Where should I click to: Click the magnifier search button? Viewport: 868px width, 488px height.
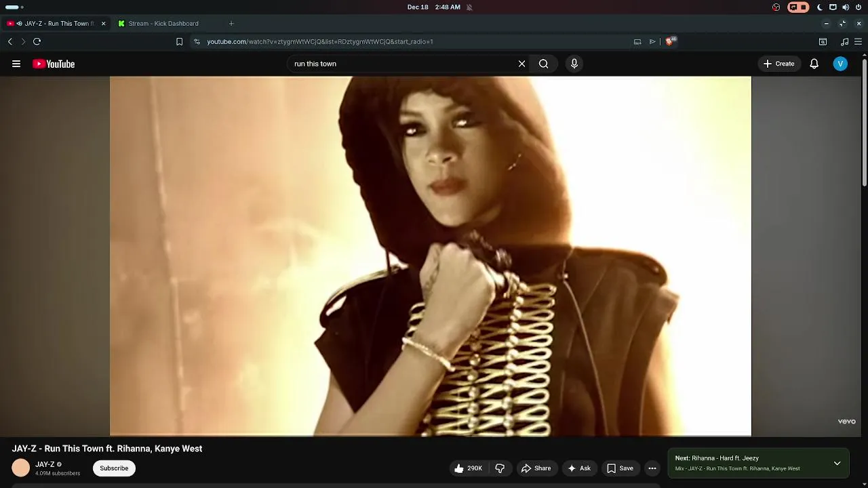pyautogui.click(x=544, y=64)
